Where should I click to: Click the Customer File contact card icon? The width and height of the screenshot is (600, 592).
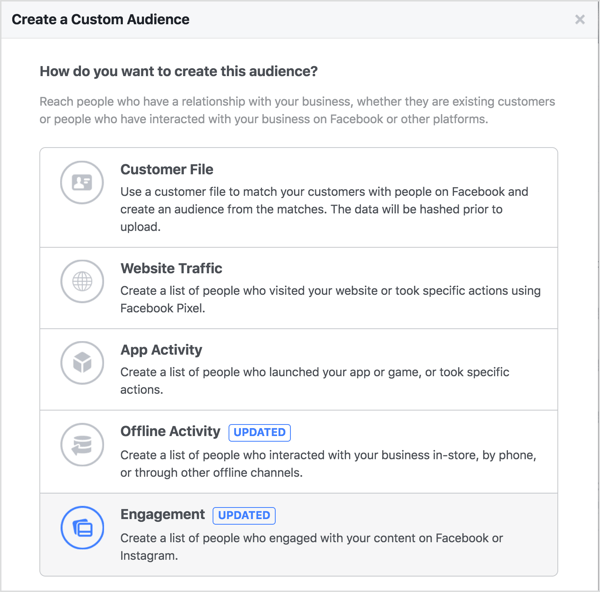click(82, 182)
